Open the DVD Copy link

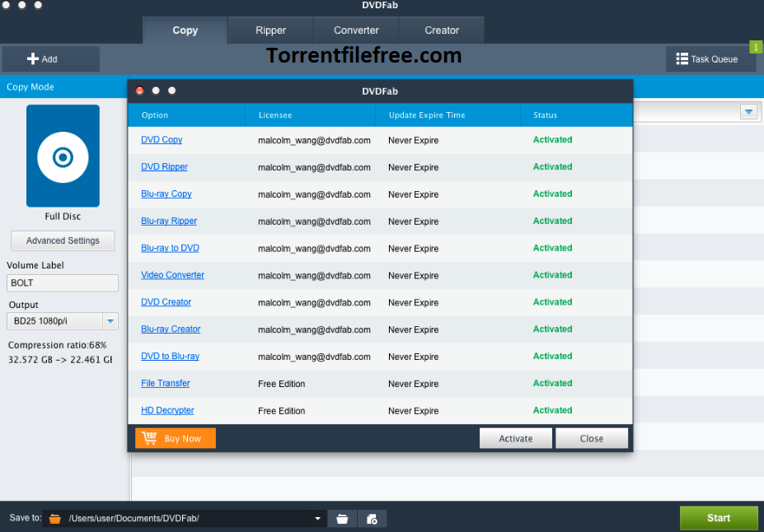162,140
